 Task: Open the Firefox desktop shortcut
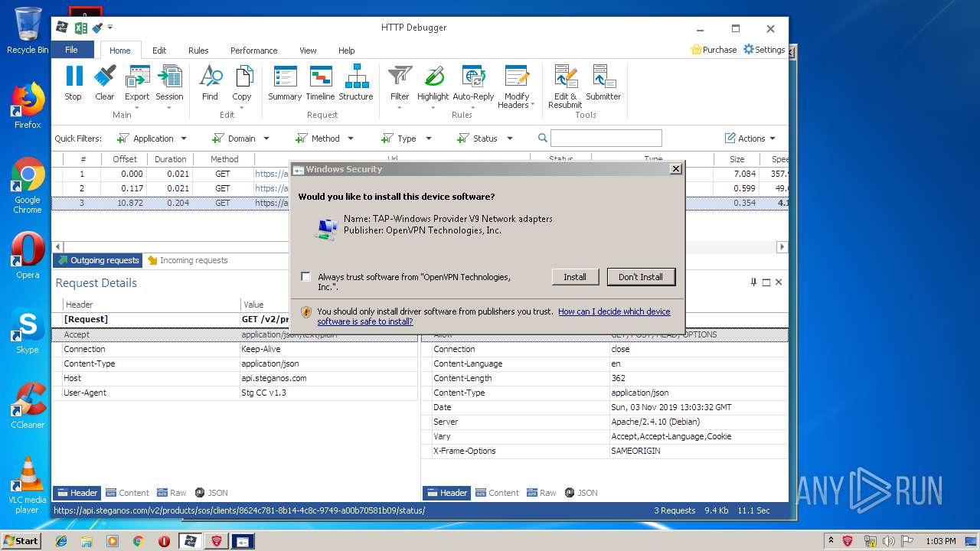coord(28,106)
